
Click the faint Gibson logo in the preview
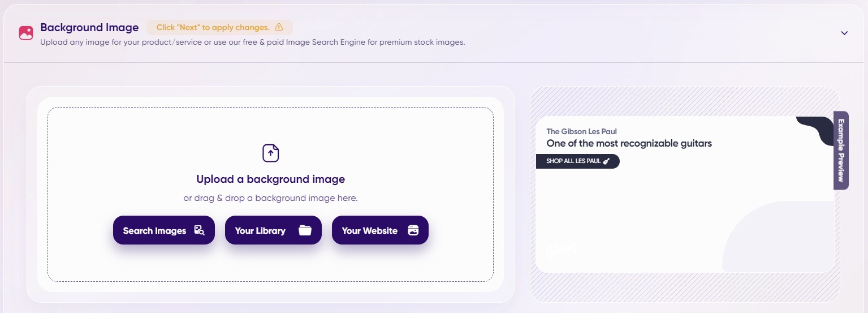560,251
